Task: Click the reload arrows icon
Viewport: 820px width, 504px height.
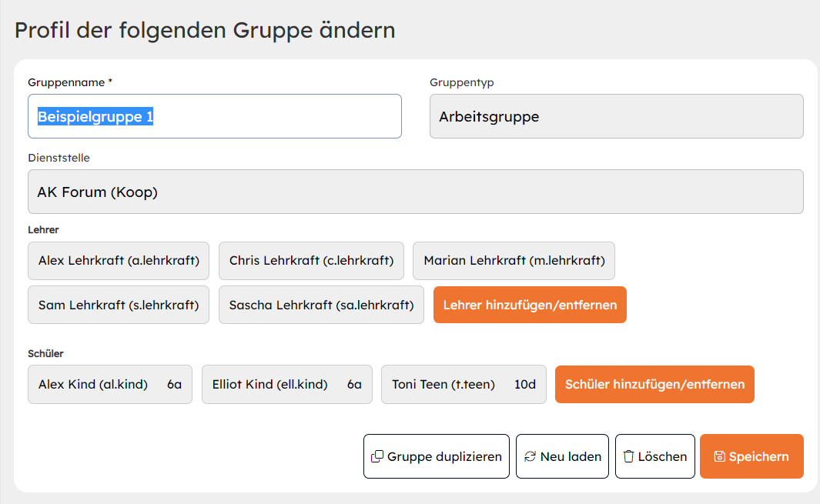Action: (x=530, y=456)
